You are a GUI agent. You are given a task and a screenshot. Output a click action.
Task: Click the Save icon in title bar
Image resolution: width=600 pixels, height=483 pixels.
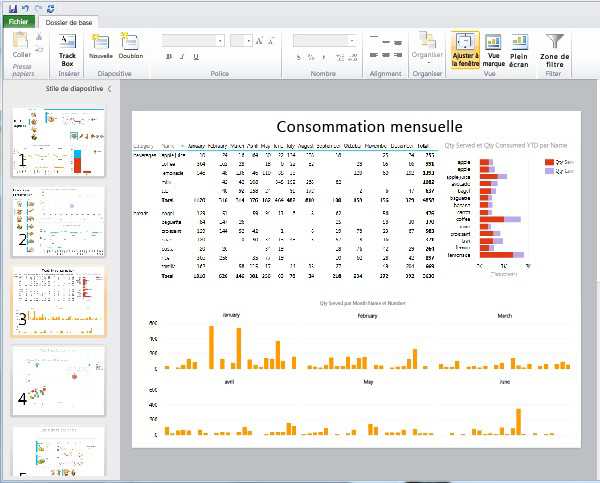pyautogui.click(x=11, y=7)
